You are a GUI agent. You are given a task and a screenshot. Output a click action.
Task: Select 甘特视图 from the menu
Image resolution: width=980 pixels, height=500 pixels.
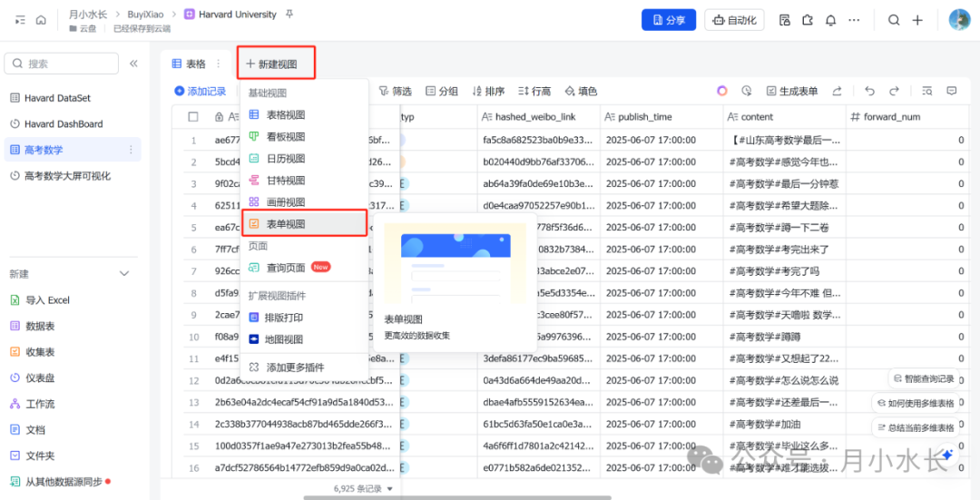pos(304,181)
